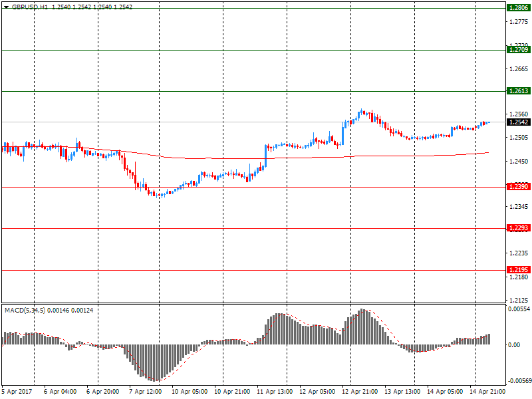532x399 pixels.
Task: Click the current price label 1.2542
Action: coord(519,122)
